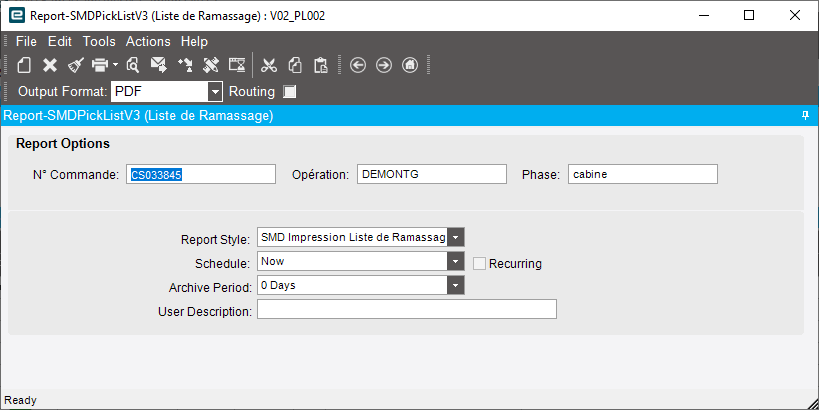The height and width of the screenshot is (410, 819).
Task: Go back with left arrow icon
Action: [358, 65]
